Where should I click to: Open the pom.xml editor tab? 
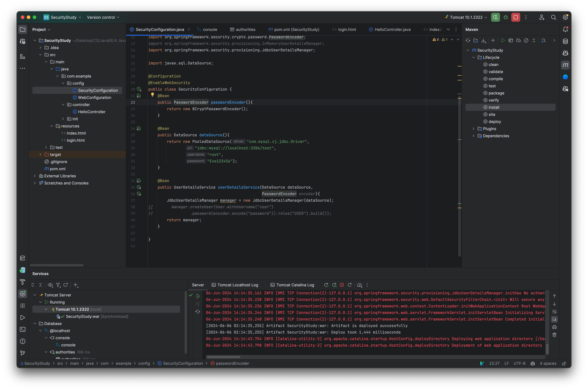click(294, 29)
